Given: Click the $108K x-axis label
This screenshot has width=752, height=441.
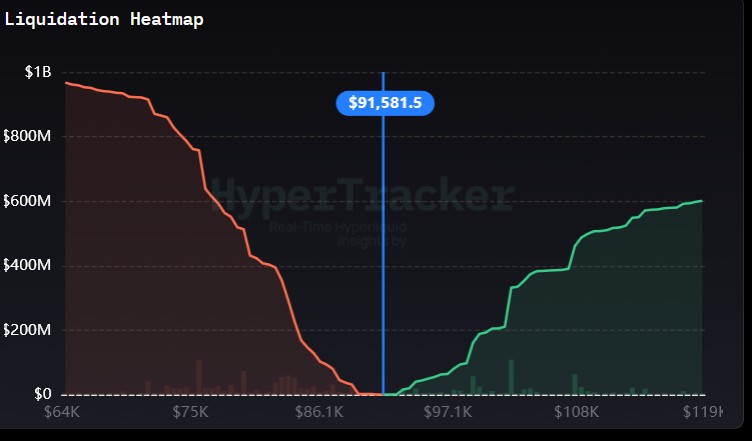Looking at the screenshot, I should [x=577, y=413].
